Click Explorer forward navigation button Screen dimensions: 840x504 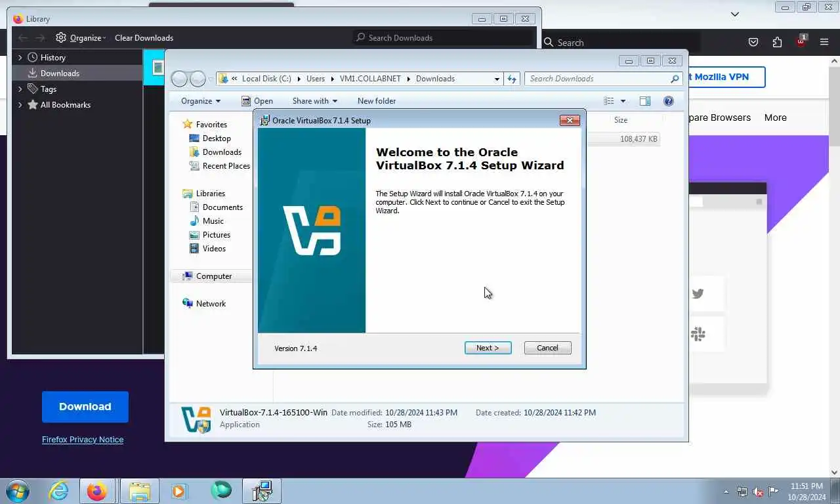pos(198,79)
